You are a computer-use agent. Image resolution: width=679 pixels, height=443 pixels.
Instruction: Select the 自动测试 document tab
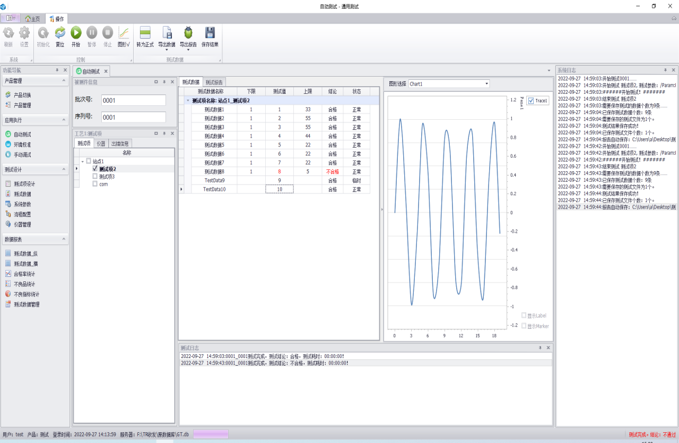88,71
